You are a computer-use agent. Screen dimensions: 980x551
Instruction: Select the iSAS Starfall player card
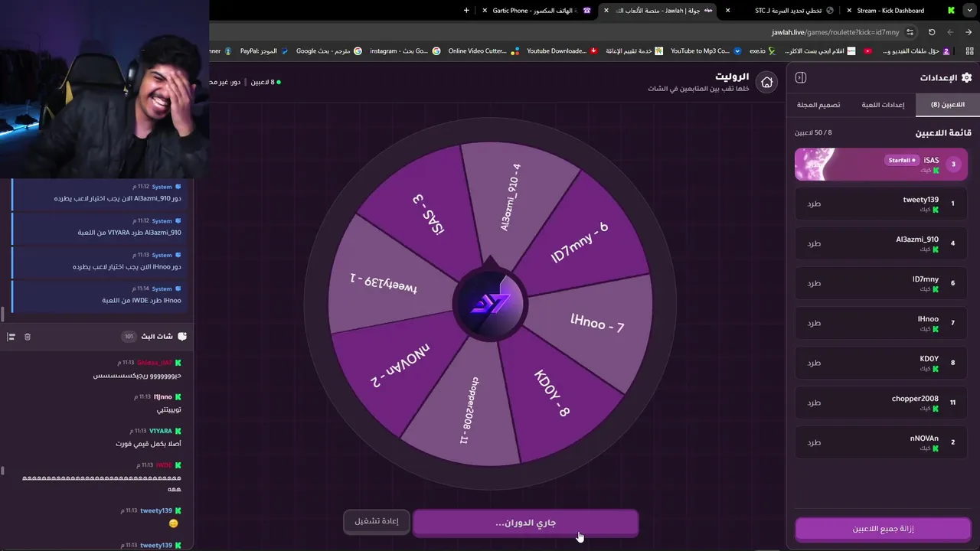tap(881, 164)
